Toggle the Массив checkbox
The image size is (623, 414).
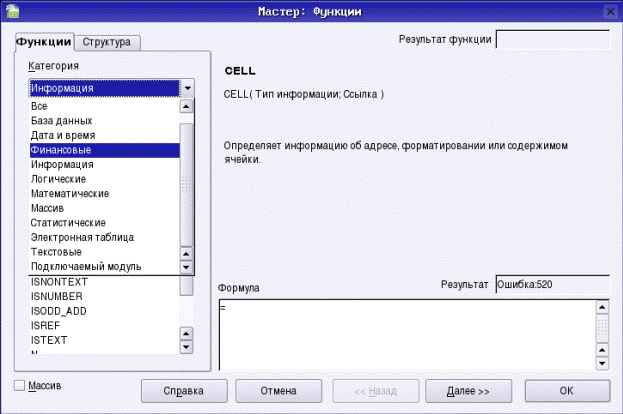19,385
